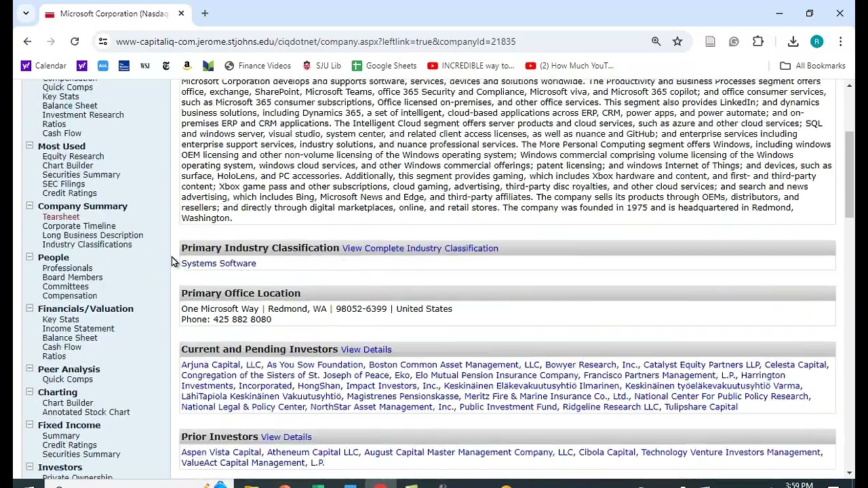Image resolution: width=868 pixels, height=488 pixels.
Task: Open the All Bookmarks folder
Action: (x=812, y=66)
